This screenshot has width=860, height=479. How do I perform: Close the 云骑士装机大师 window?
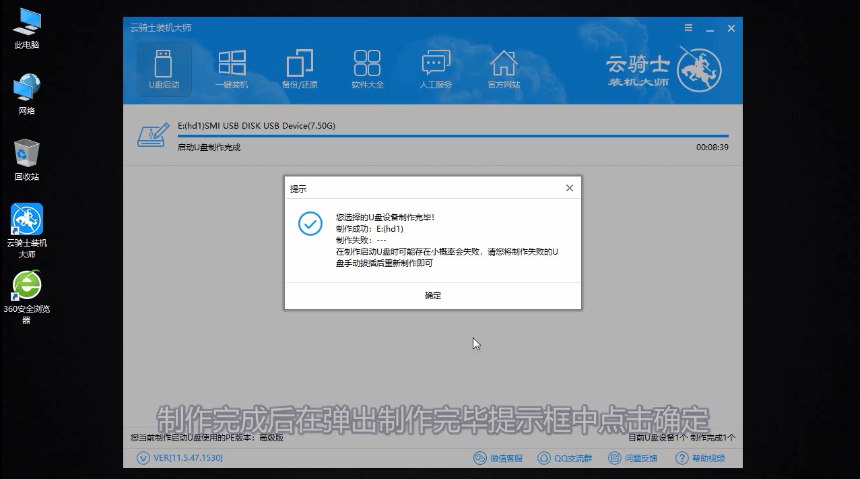point(731,29)
